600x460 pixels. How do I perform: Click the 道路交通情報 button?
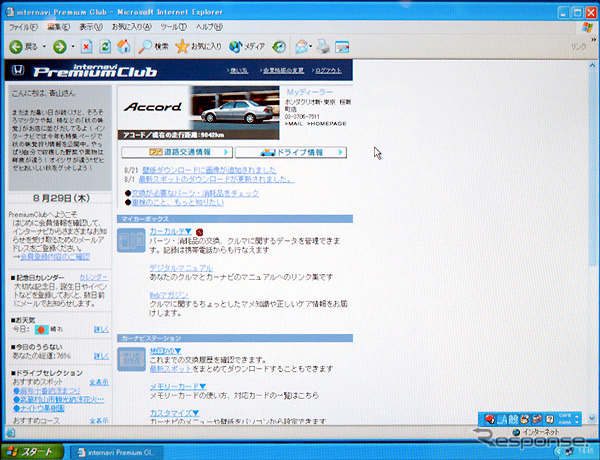click(177, 152)
